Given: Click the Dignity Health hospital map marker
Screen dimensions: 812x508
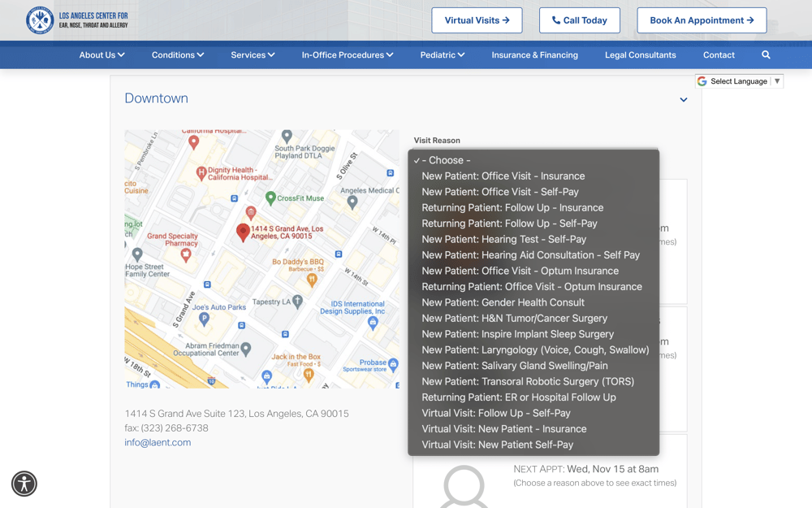Looking at the screenshot, I should pyautogui.click(x=201, y=174).
